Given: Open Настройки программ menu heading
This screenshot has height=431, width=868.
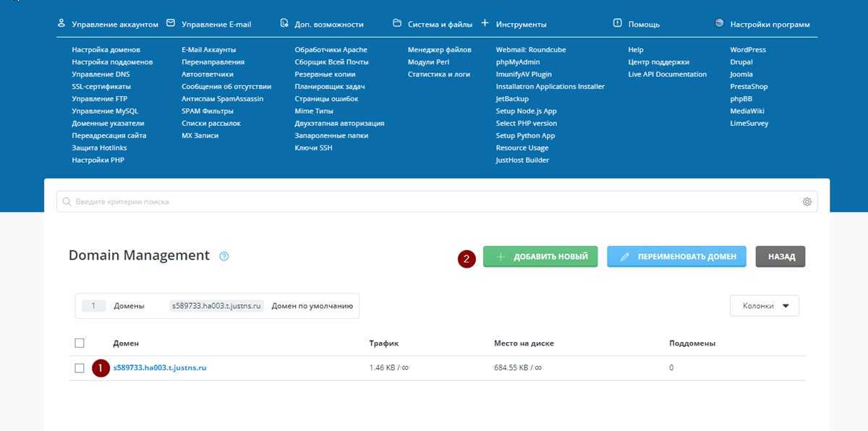Looking at the screenshot, I should click(770, 25).
